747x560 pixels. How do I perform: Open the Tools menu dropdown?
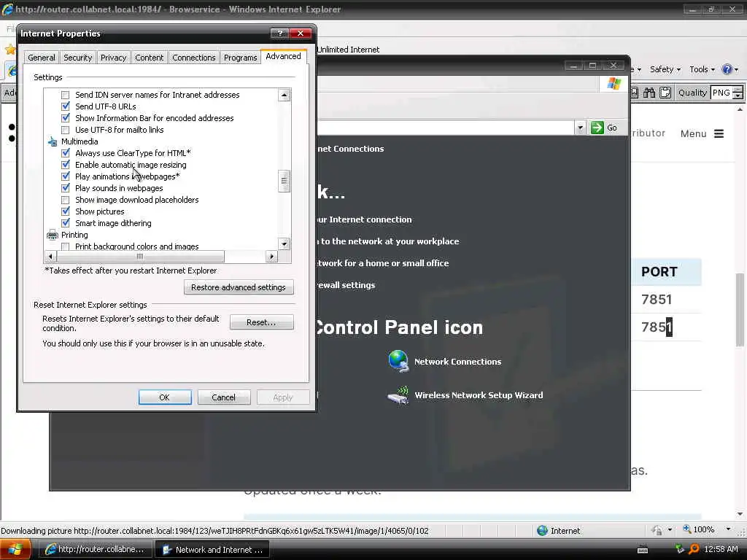[x=703, y=69]
